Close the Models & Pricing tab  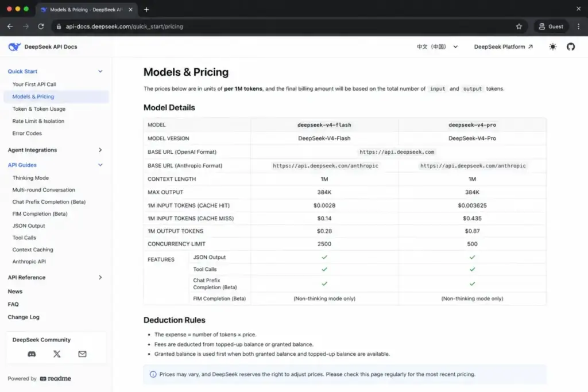(x=130, y=10)
